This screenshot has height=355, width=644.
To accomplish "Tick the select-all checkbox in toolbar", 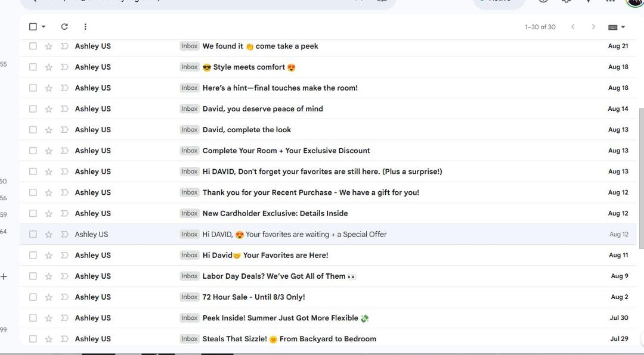I will (33, 27).
